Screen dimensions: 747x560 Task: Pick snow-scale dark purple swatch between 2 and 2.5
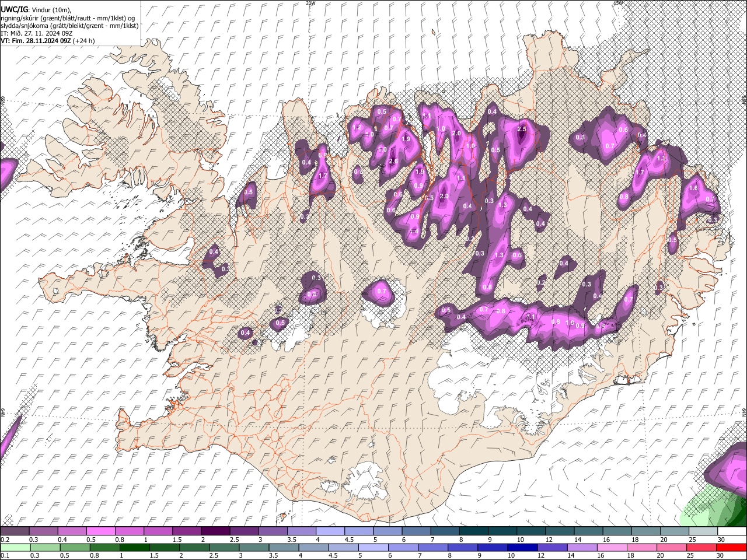click(x=215, y=530)
